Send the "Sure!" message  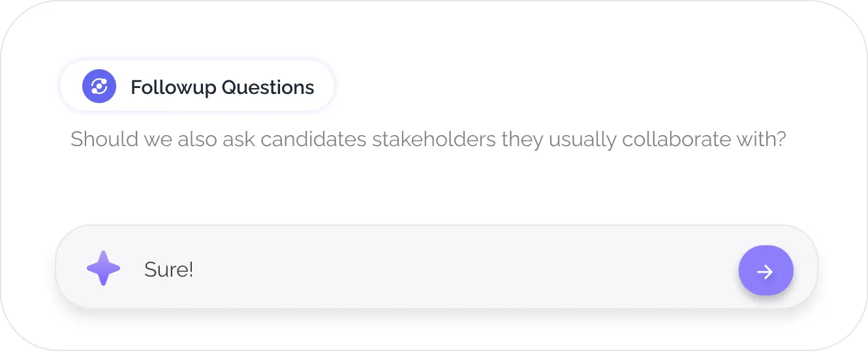[x=766, y=271]
